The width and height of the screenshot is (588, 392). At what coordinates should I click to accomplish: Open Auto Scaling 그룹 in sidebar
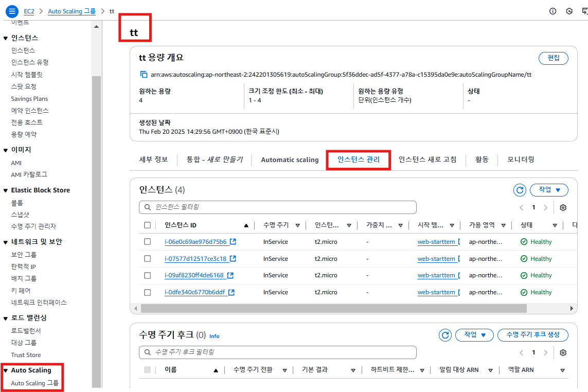pos(35,383)
